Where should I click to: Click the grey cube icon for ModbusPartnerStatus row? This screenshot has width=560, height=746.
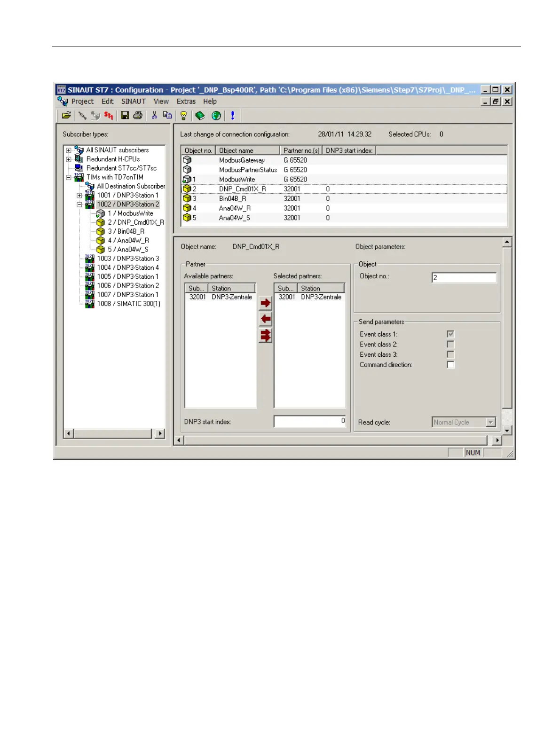(x=187, y=170)
